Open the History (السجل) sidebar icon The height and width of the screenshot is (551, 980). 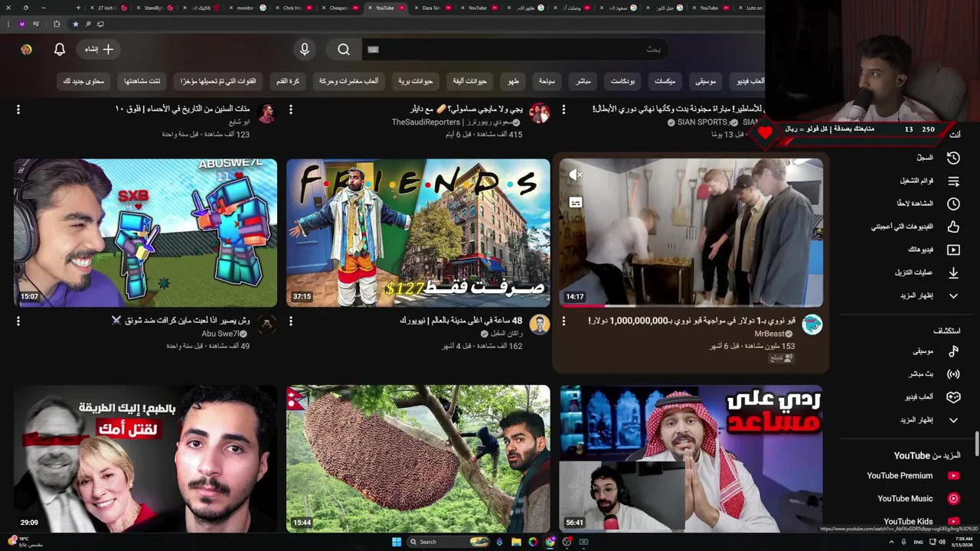coord(953,158)
